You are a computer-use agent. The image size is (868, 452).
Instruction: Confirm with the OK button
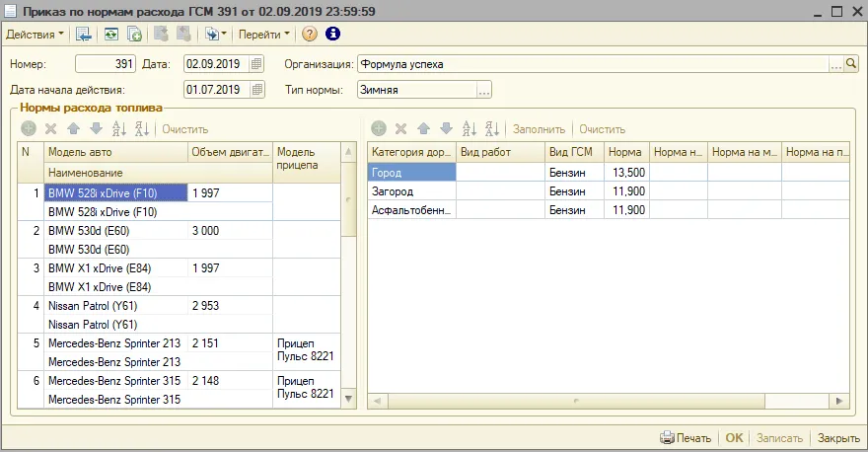coord(734,437)
